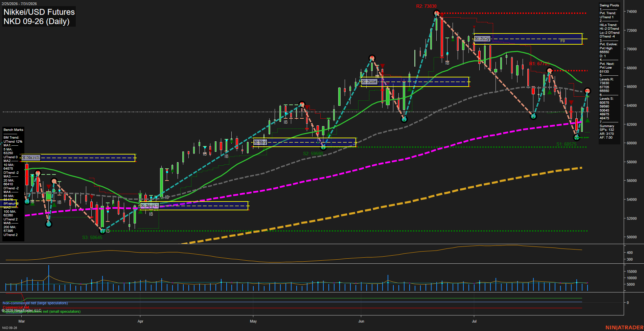
Task: Click the Jun label on time axis
Action: (361, 321)
